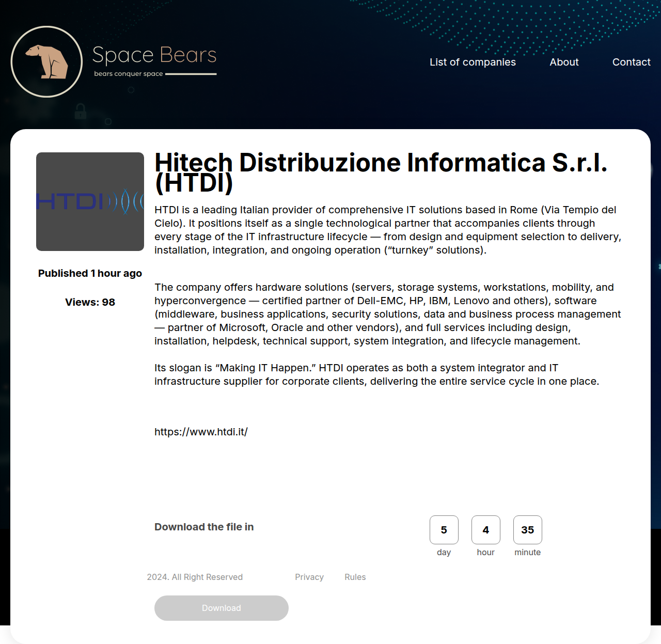Image resolution: width=661 pixels, height=644 pixels.
Task: Click the countdown day box showing 5
Action: click(444, 530)
